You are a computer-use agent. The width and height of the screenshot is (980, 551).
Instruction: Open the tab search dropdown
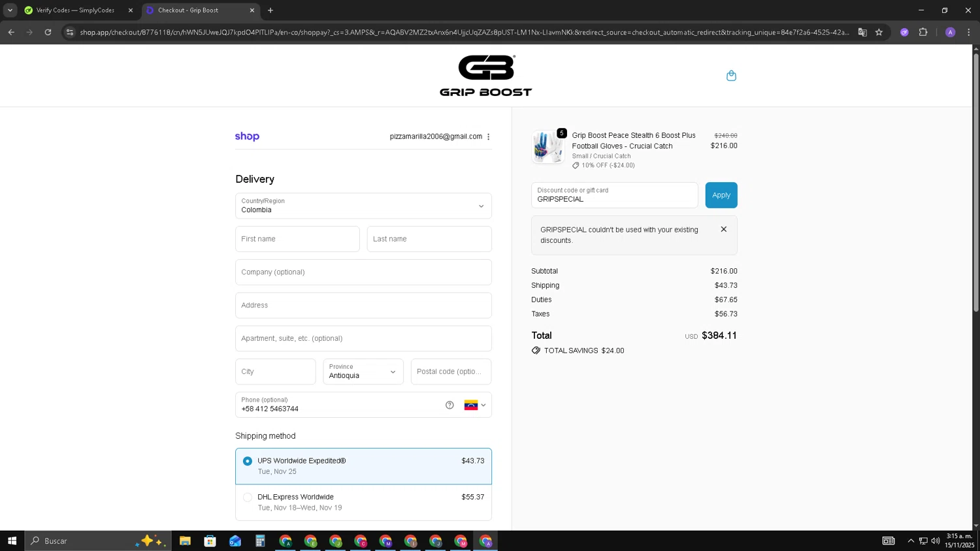pos(10,10)
